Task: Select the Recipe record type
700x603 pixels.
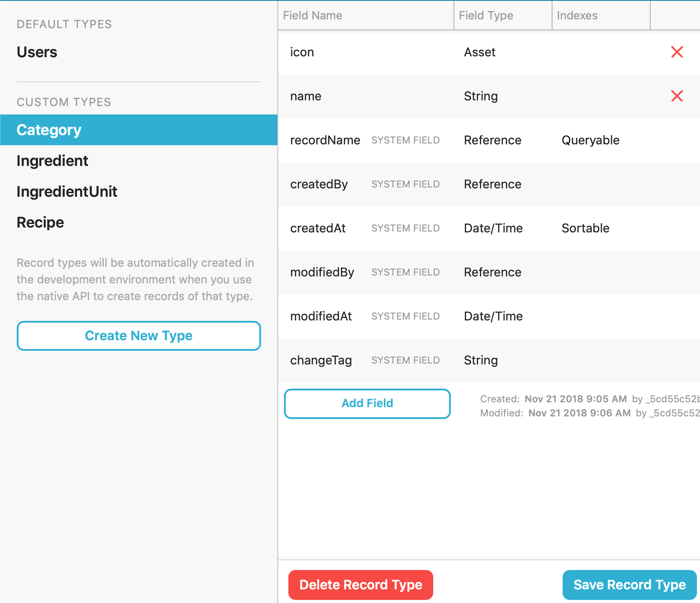Action: point(40,222)
